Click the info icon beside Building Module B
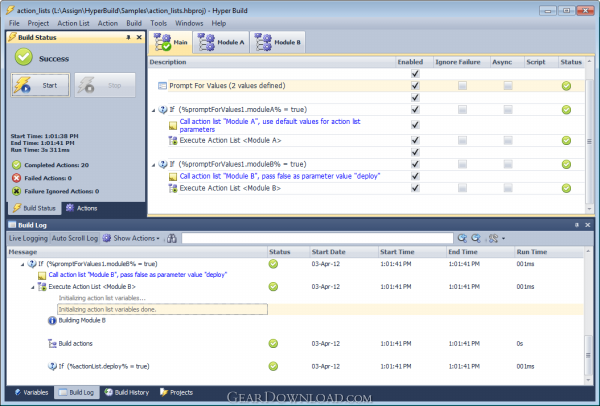600x406 pixels. 52,321
